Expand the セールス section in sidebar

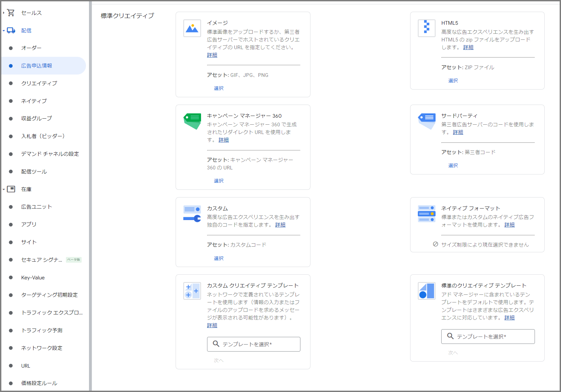[x=4, y=13]
